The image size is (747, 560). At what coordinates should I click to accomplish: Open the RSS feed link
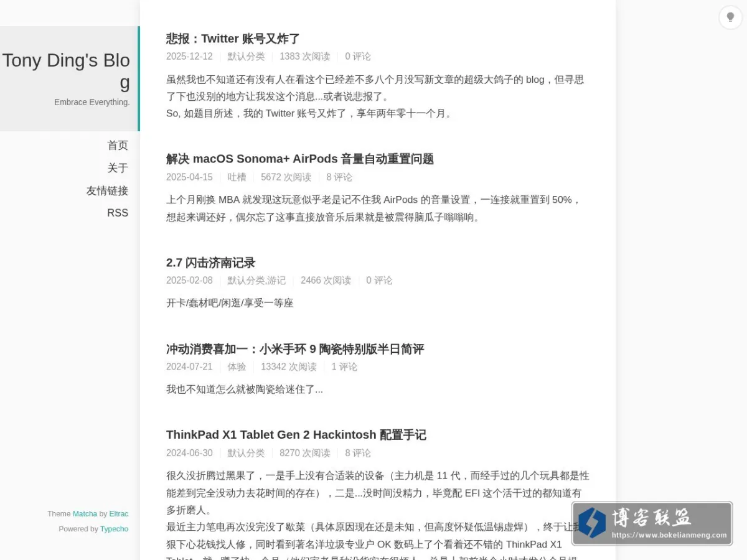pyautogui.click(x=118, y=213)
